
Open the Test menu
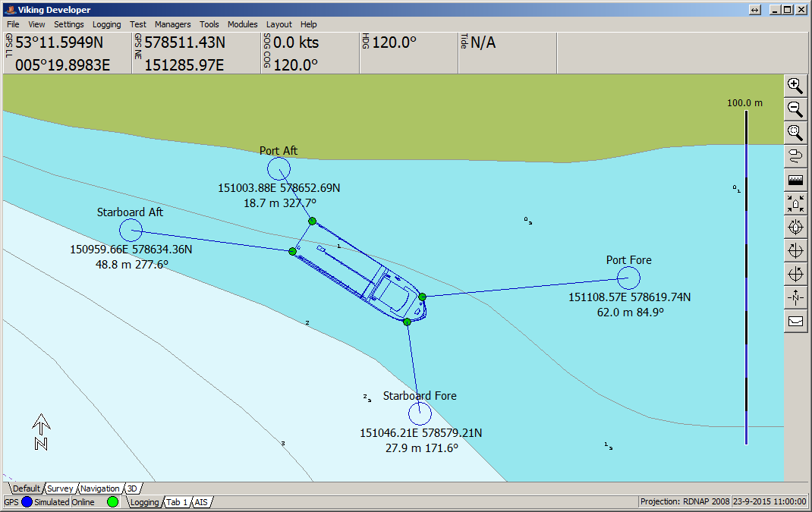tap(138, 24)
